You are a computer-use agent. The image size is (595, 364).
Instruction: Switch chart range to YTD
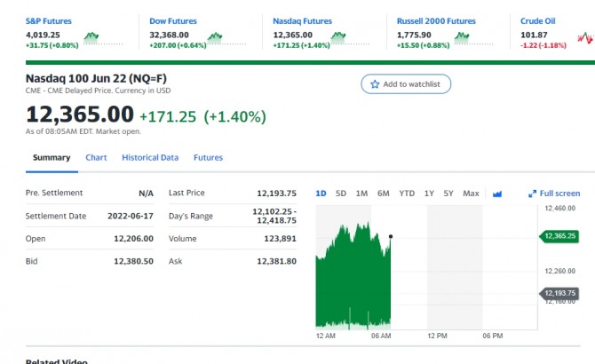click(x=407, y=194)
